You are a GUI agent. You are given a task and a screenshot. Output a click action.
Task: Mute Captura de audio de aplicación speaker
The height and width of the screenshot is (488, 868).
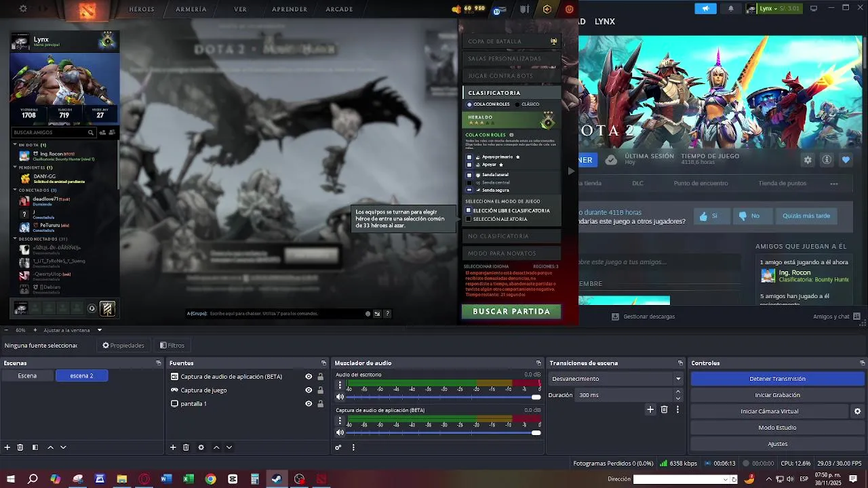tap(340, 432)
